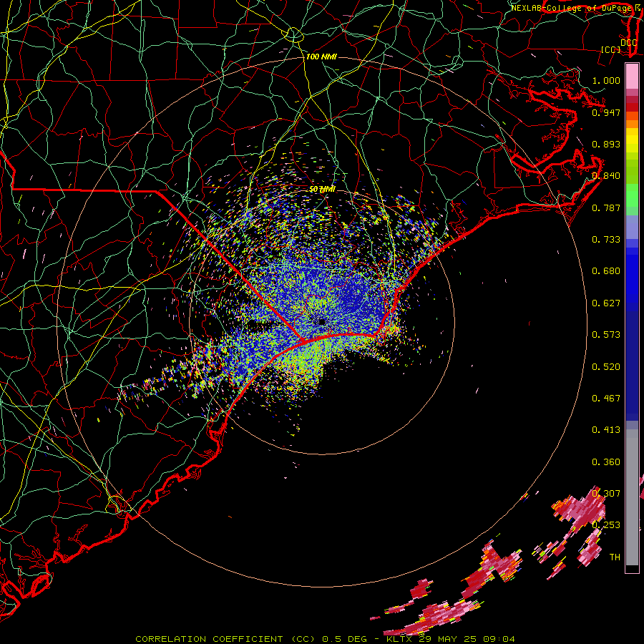Viewport: 644px width, 644px height.
Task: Click the yellow segment of the color bar
Action: click(x=632, y=140)
